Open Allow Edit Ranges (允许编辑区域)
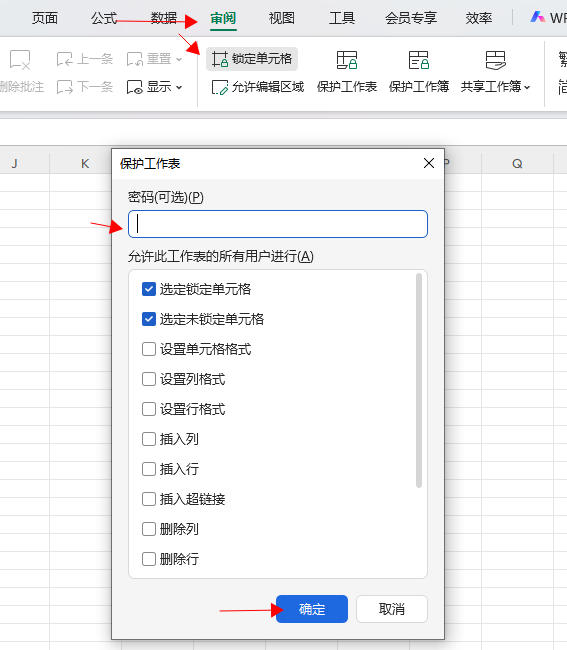The height and width of the screenshot is (650, 567). [258, 87]
